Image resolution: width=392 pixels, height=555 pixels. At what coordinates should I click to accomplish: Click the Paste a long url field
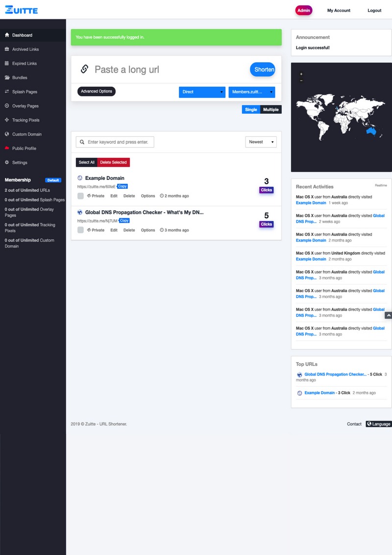pyautogui.click(x=170, y=70)
